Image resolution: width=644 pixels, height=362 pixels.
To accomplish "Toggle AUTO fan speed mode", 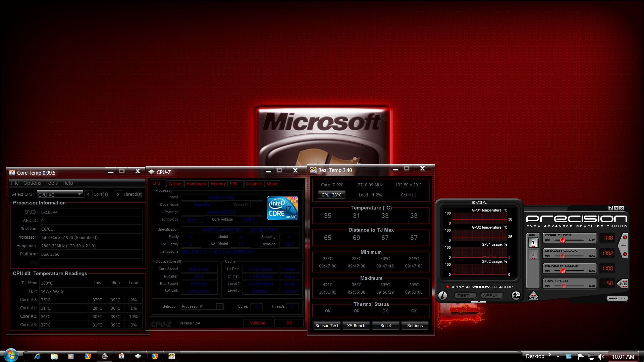I will tap(623, 283).
